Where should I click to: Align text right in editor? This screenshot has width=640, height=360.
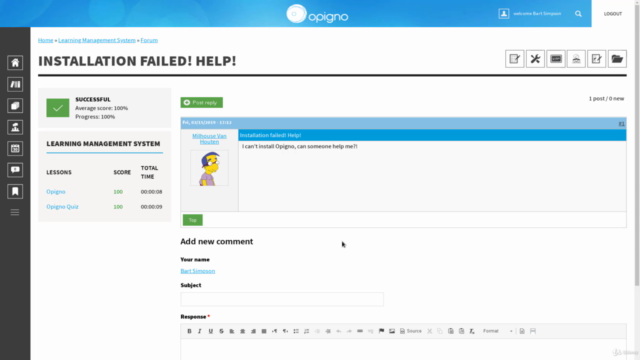(x=253, y=331)
